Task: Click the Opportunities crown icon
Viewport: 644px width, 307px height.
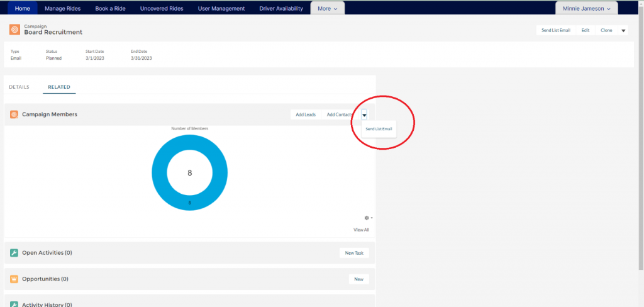Action: coord(14,279)
